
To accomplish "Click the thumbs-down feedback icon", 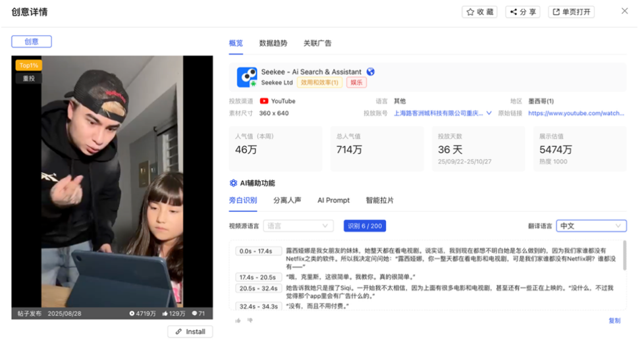I will (250, 321).
